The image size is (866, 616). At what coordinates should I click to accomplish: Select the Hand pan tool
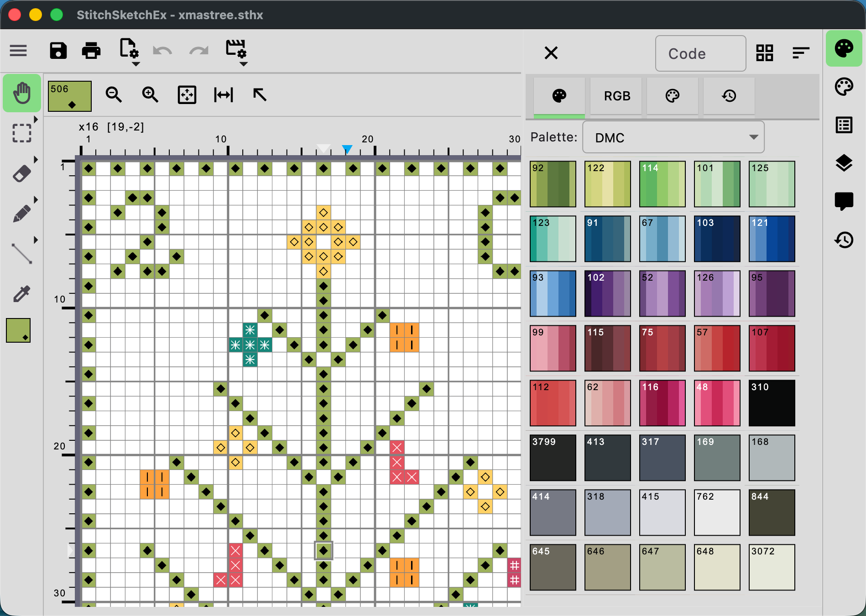click(22, 93)
